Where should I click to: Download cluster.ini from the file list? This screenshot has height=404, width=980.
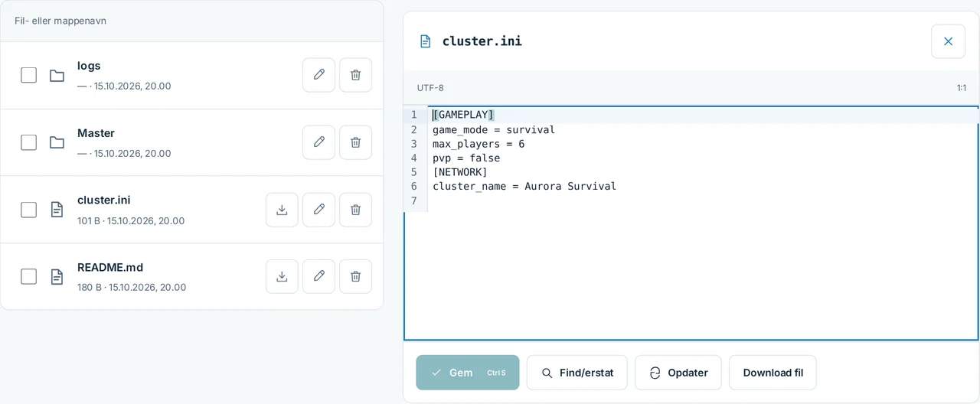tap(282, 210)
